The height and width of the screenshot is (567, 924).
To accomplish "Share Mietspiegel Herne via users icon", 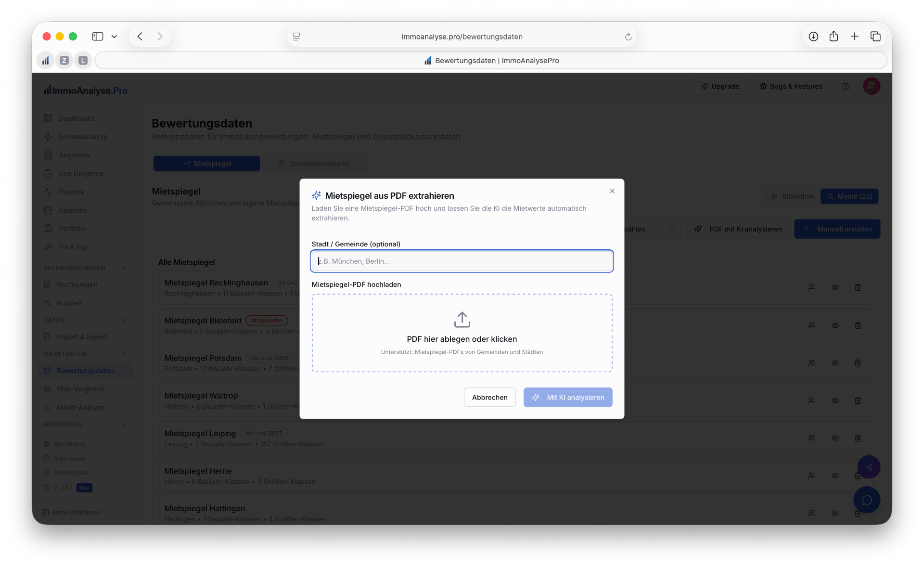I will (x=812, y=476).
